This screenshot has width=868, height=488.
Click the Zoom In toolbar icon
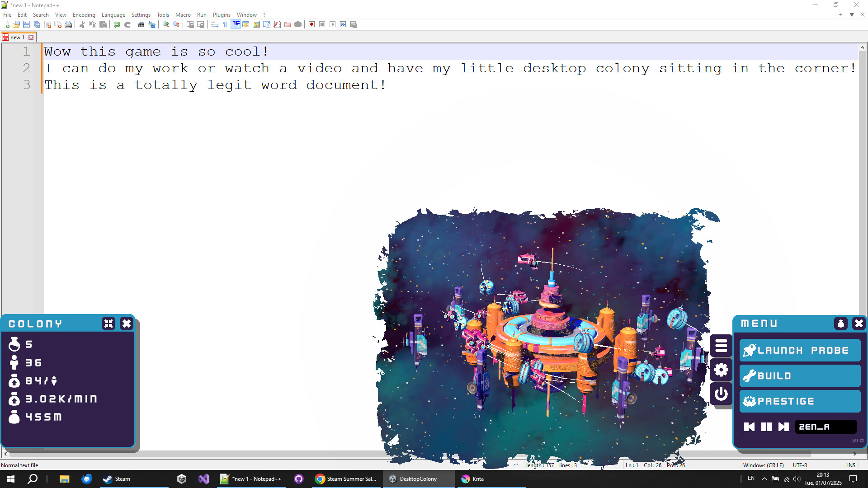[165, 25]
